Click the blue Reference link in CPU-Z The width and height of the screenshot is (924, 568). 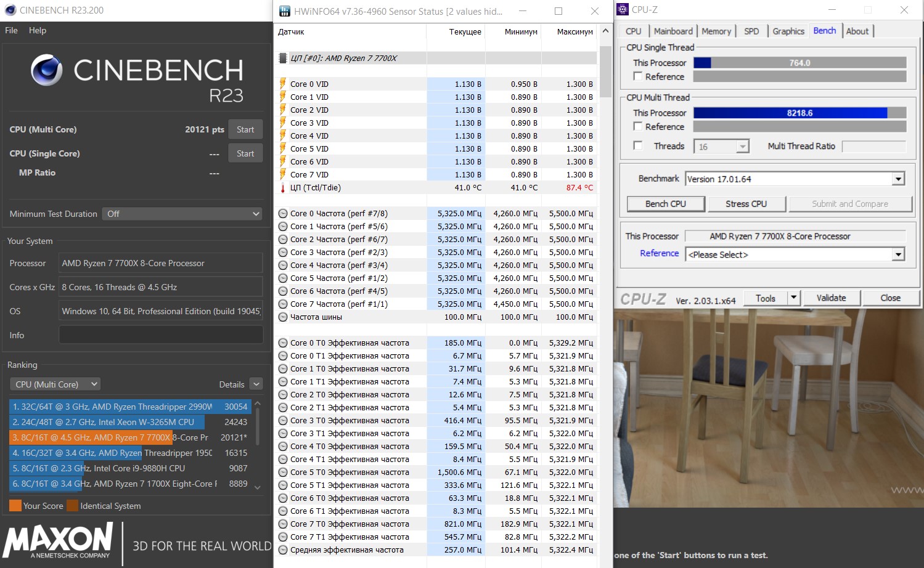pyautogui.click(x=659, y=253)
